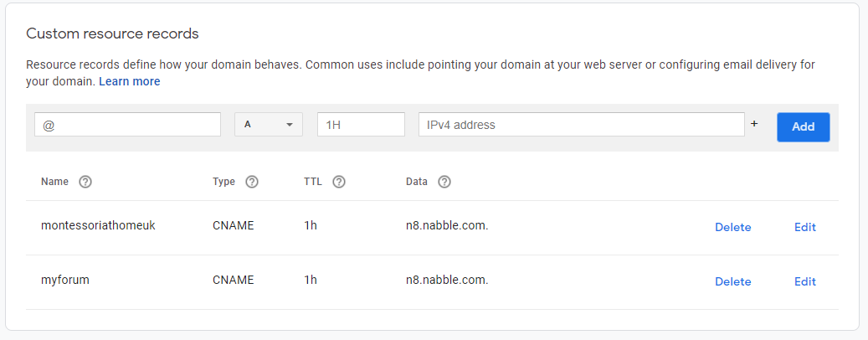Open the Learn more link
This screenshot has height=340, width=868.
129,81
